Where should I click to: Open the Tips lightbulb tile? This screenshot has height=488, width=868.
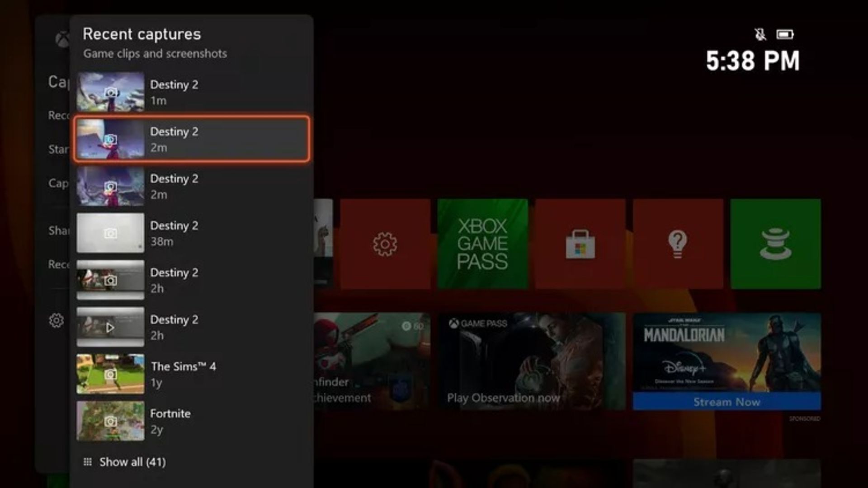tap(678, 244)
